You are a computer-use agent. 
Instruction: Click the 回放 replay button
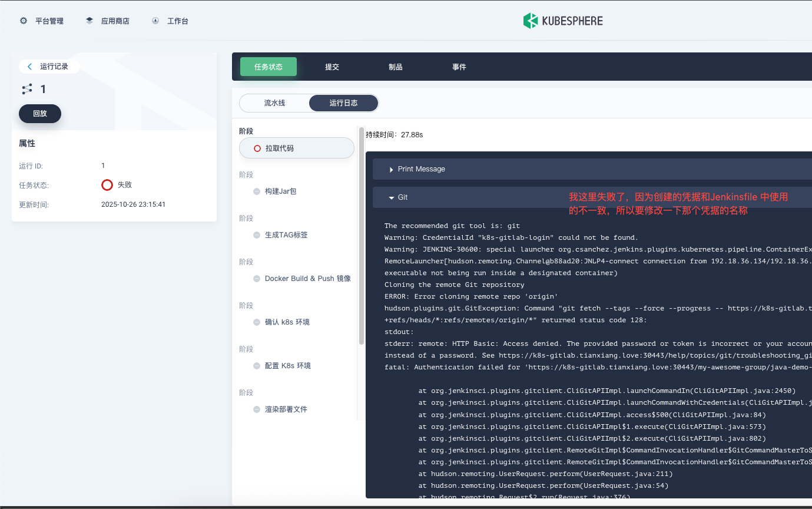point(40,114)
